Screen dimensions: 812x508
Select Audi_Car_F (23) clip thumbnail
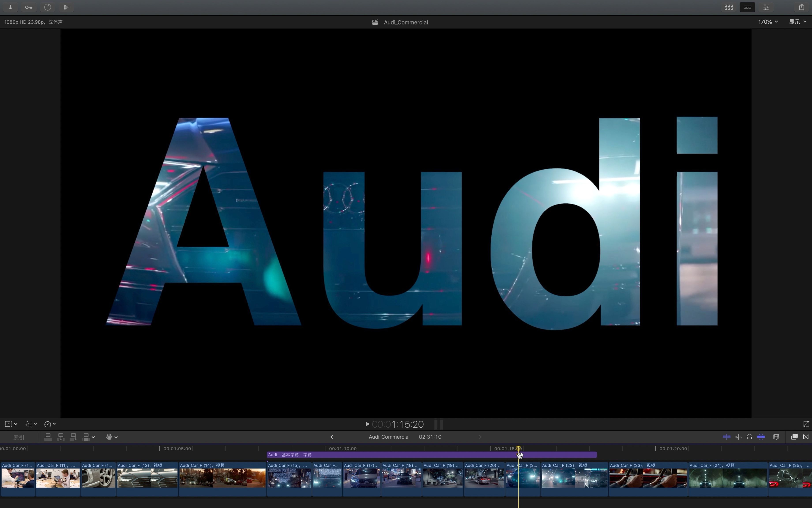click(x=648, y=478)
